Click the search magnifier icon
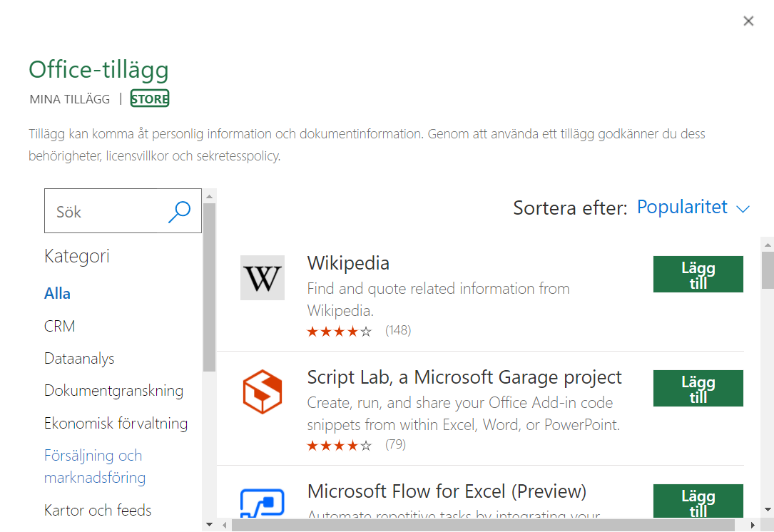 pyautogui.click(x=179, y=212)
